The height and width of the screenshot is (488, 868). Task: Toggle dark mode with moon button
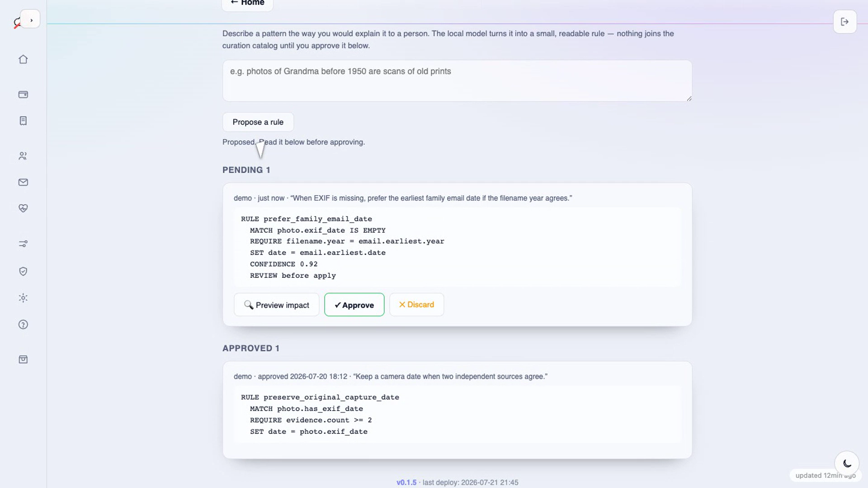pos(847,463)
